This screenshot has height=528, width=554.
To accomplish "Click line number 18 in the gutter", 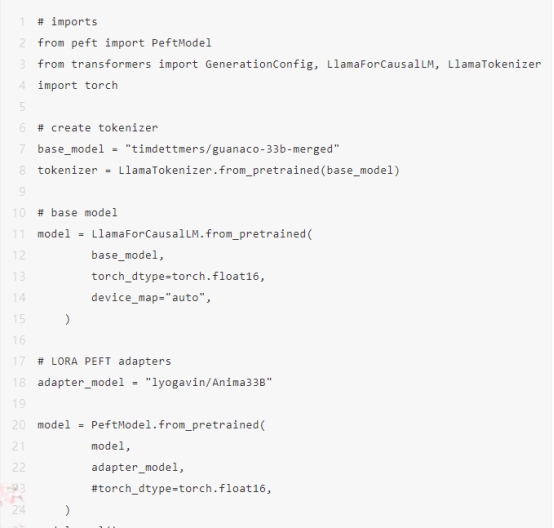I will (x=19, y=382).
